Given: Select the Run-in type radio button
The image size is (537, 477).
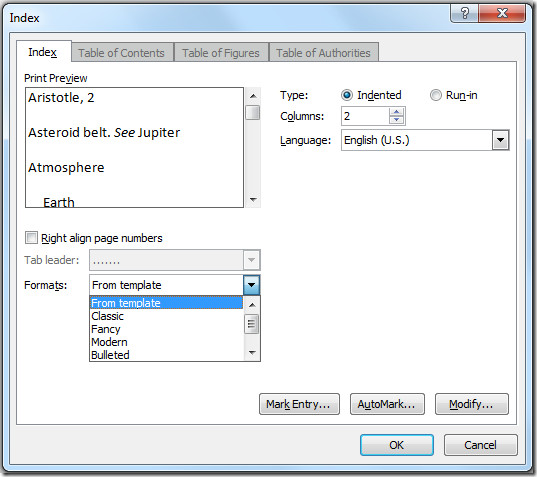Looking at the screenshot, I should pyautogui.click(x=436, y=95).
